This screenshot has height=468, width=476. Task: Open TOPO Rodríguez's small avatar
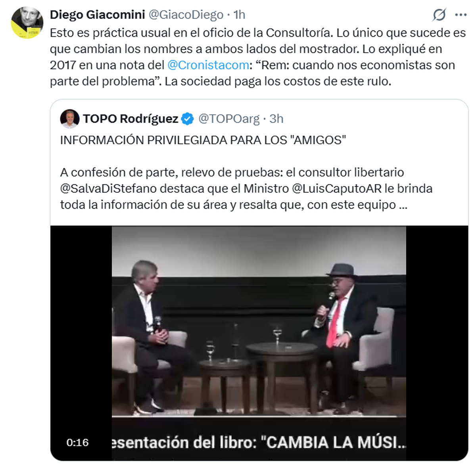tap(70, 119)
